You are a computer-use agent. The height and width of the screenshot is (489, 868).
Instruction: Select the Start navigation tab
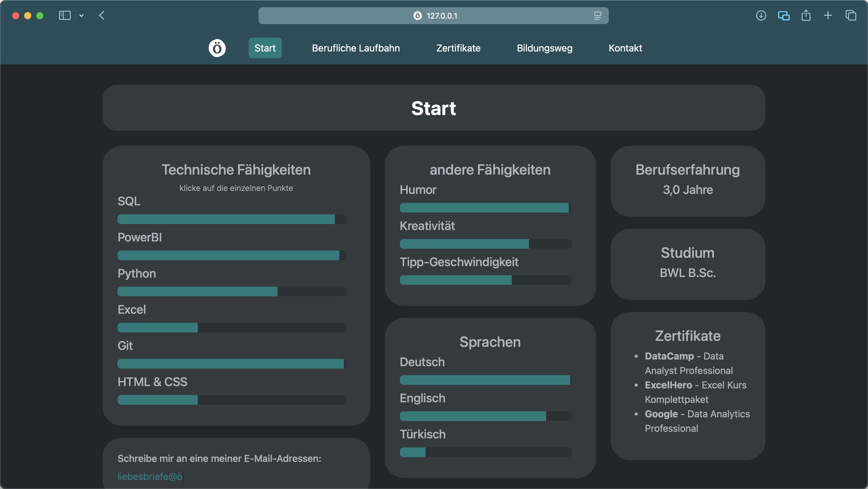[x=265, y=48]
